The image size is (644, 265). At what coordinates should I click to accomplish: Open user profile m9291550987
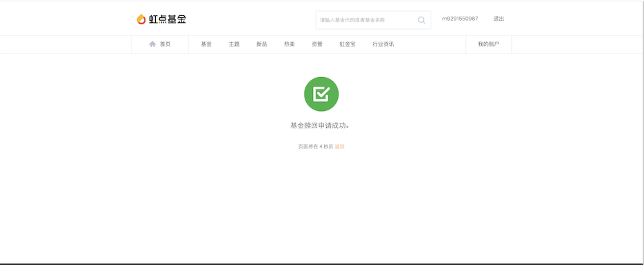click(x=460, y=19)
